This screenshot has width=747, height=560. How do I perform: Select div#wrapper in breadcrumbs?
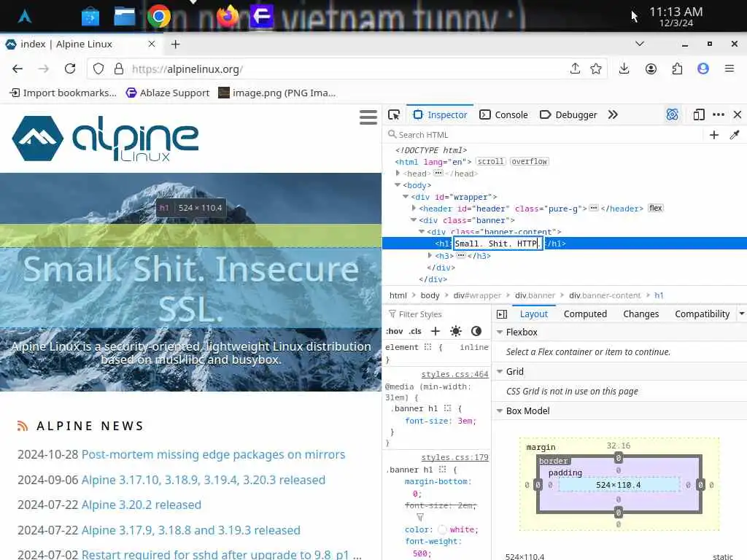pos(477,295)
